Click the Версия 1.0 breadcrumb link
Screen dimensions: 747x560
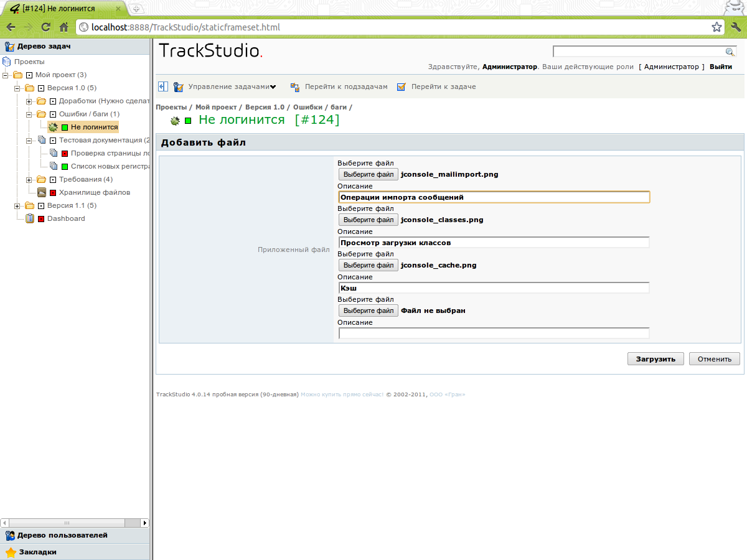point(265,107)
